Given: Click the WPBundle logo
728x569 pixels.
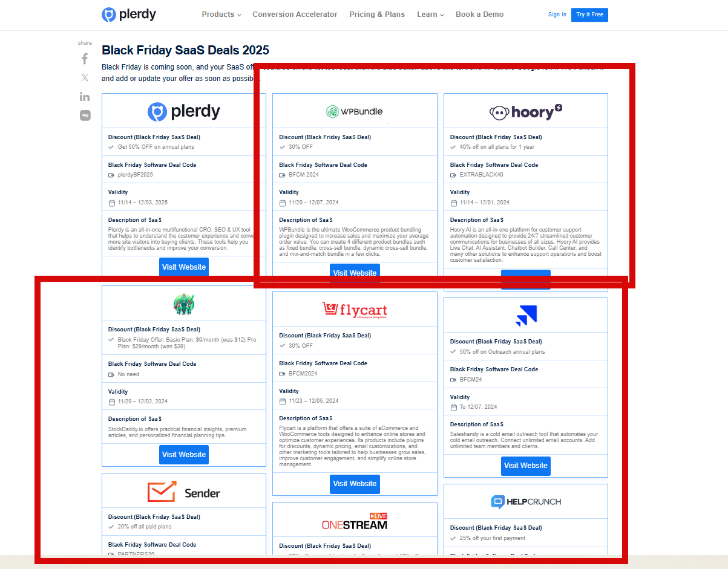Looking at the screenshot, I should pyautogui.click(x=355, y=111).
